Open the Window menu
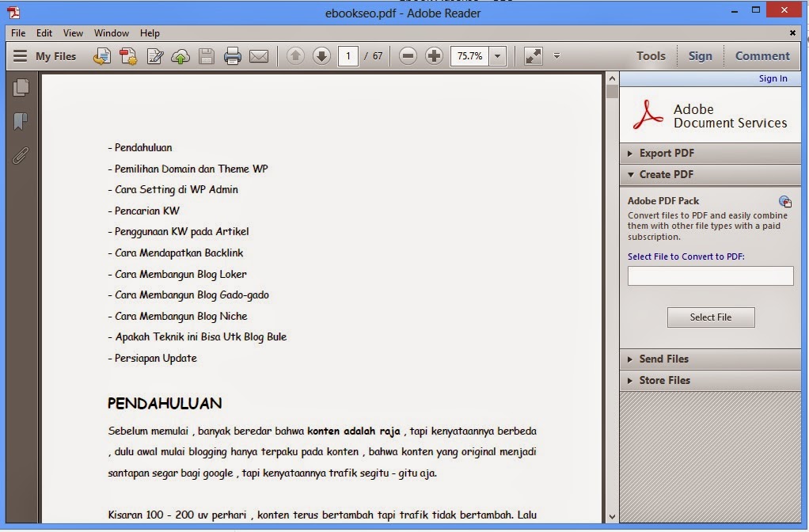The width and height of the screenshot is (809, 532). [112, 33]
